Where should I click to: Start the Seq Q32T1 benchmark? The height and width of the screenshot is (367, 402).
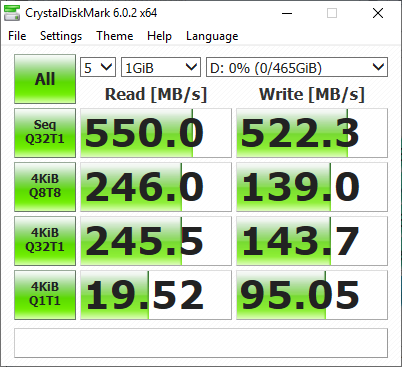tap(45, 133)
